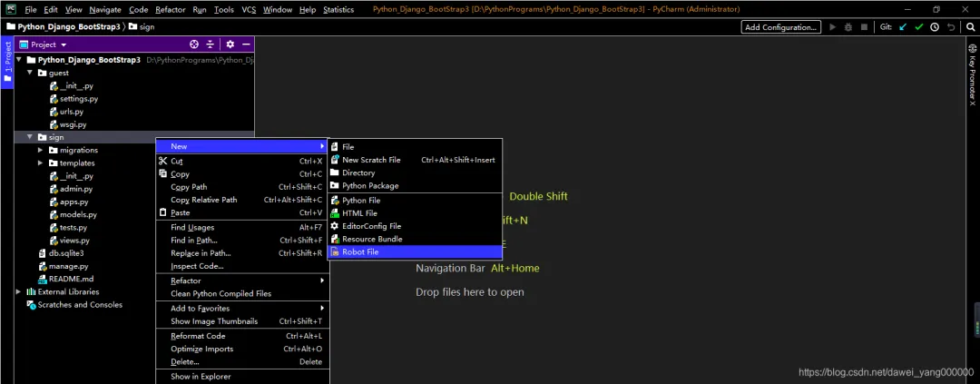Click the Copy icon in context menu
The image size is (980, 384).
pyautogui.click(x=163, y=174)
